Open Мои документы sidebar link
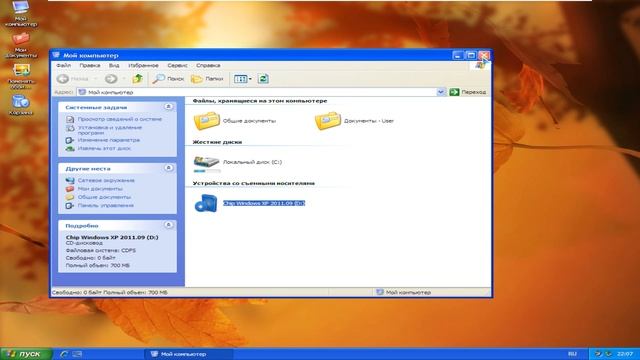Viewport: 640px width, 360px height. [x=100, y=189]
